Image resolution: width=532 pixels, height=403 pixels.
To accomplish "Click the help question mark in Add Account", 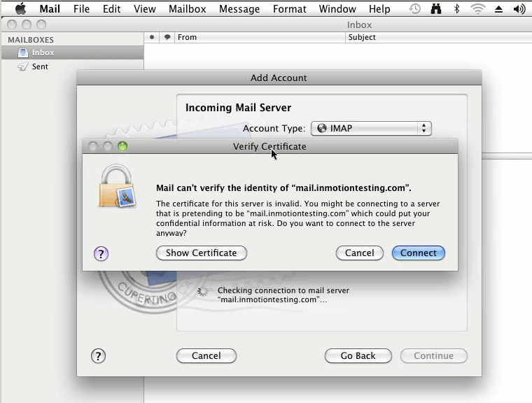I will [98, 356].
